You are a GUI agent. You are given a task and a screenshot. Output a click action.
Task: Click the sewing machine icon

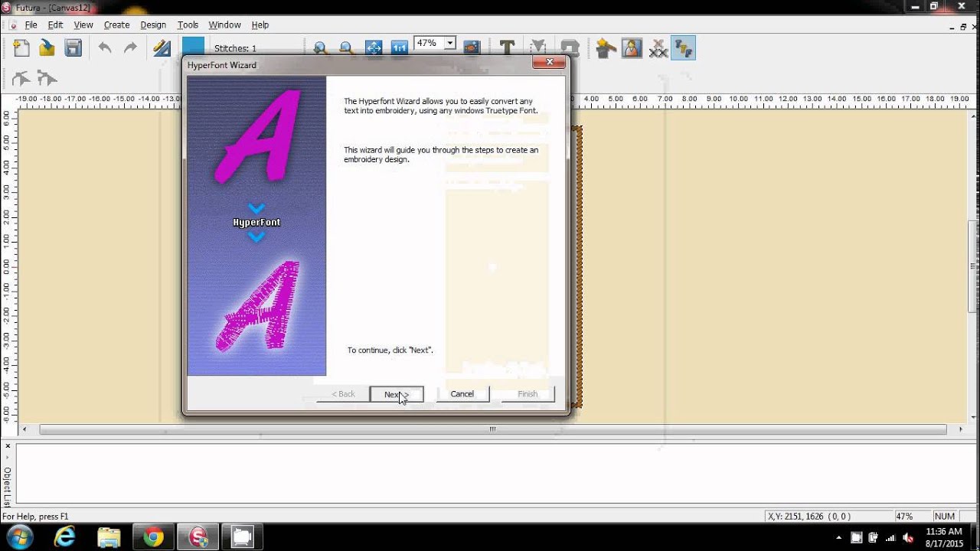pyautogui.click(x=570, y=48)
